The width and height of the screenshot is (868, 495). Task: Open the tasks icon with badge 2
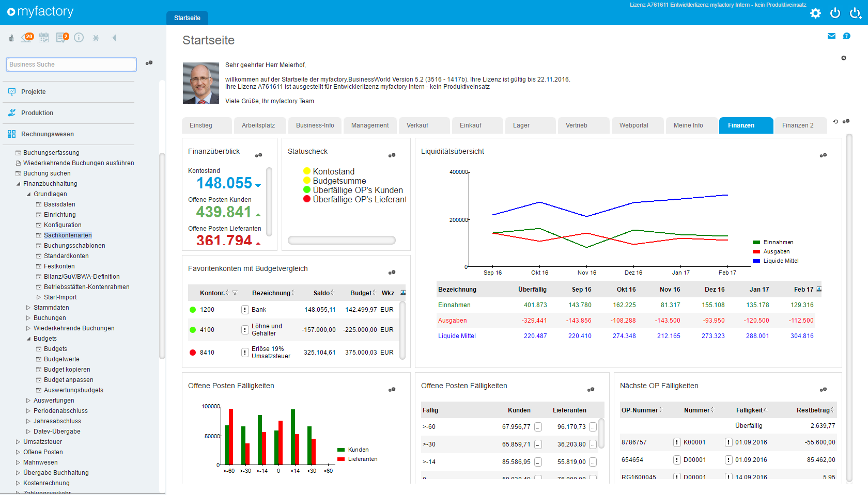click(62, 38)
